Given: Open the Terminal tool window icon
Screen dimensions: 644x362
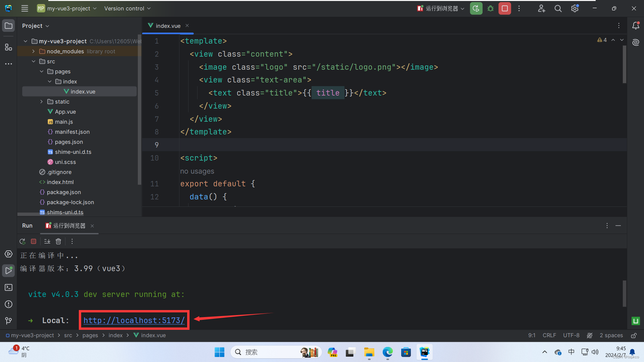Looking at the screenshot, I should tap(8, 288).
